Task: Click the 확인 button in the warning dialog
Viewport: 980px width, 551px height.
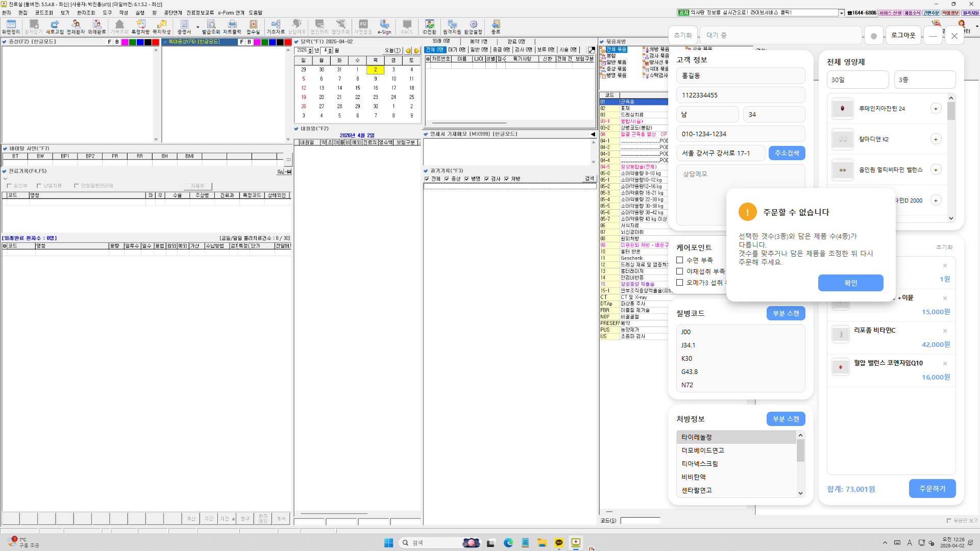Action: coord(850,283)
